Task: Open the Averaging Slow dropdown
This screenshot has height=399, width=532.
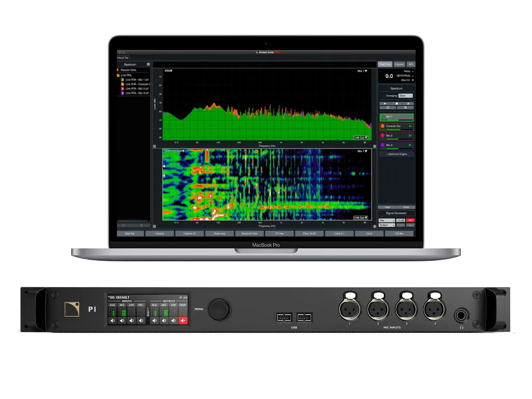Action: (406, 96)
